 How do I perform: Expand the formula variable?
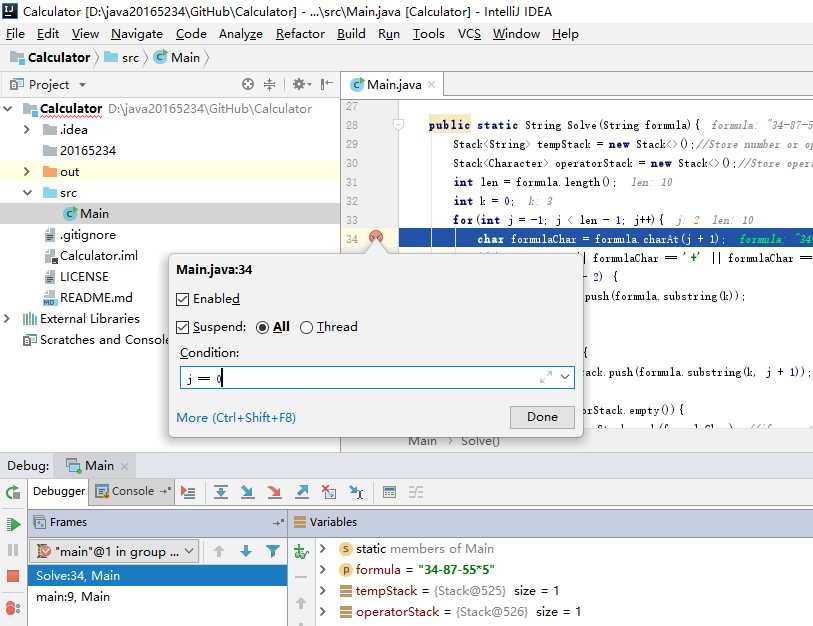(323, 569)
